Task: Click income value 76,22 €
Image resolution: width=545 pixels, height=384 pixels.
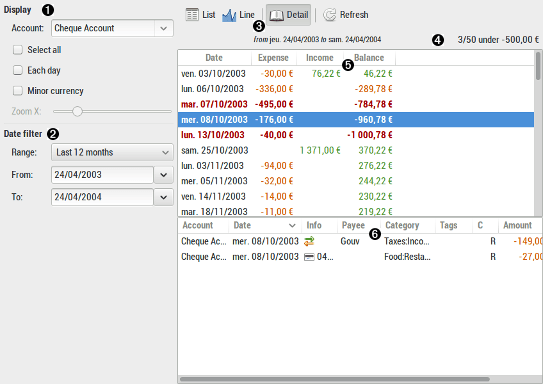Action: point(326,74)
